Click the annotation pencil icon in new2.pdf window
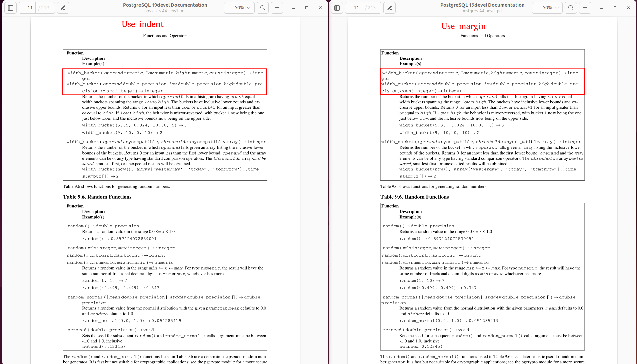Image resolution: width=637 pixels, height=364 pixels. pyautogui.click(x=390, y=8)
